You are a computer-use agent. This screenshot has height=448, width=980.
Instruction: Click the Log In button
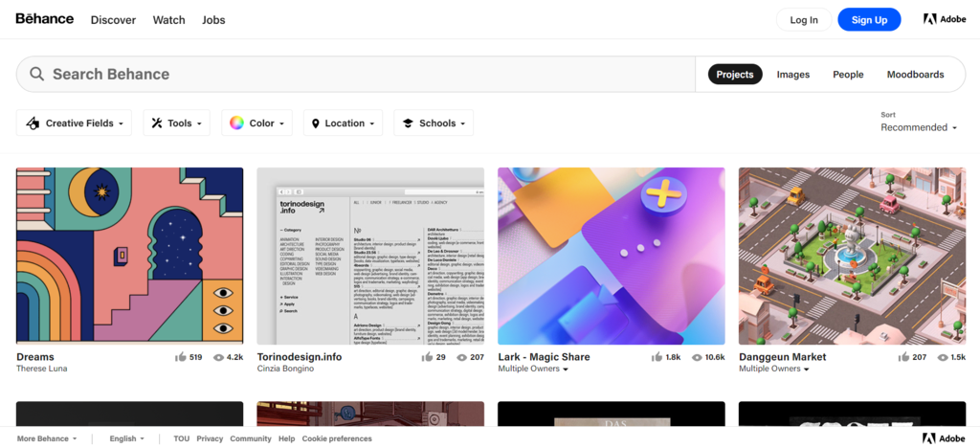(x=804, y=20)
